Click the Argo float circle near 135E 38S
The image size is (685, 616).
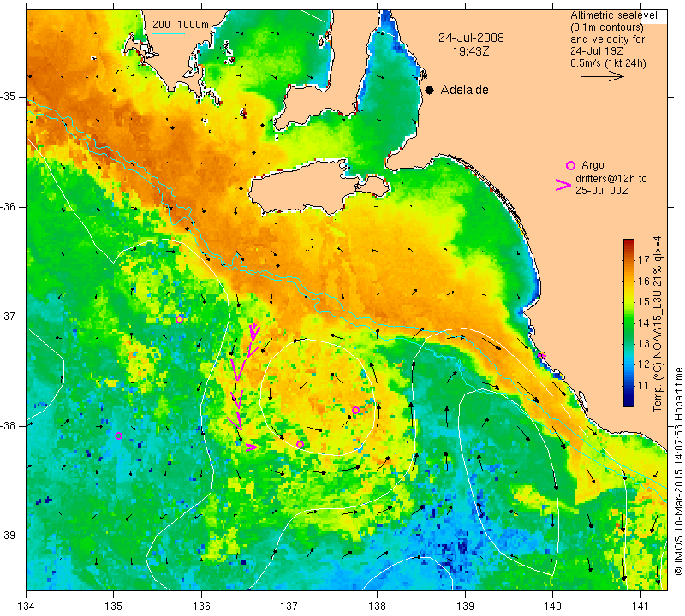(118, 435)
